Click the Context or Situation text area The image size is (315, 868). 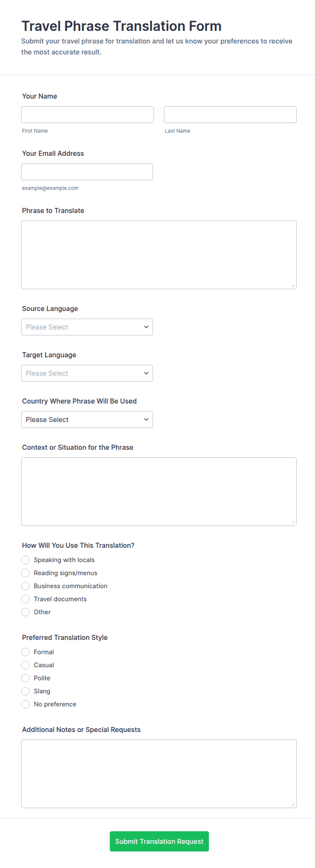pos(159,491)
